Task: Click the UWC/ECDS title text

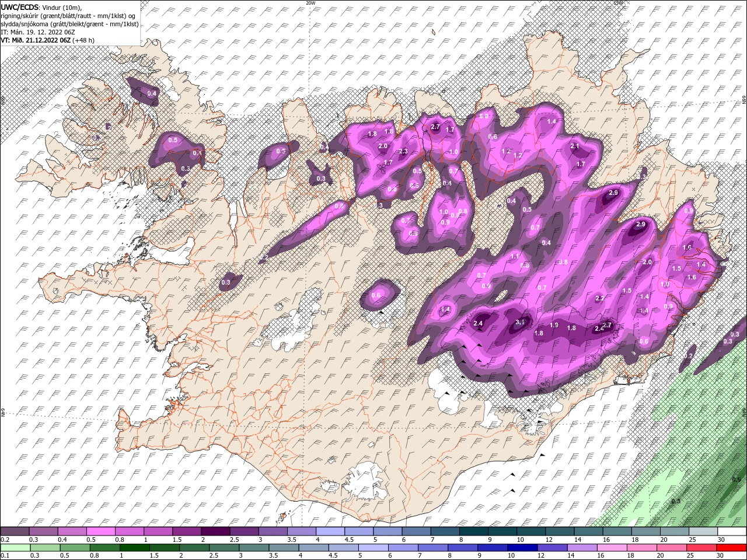Action: tap(20, 6)
